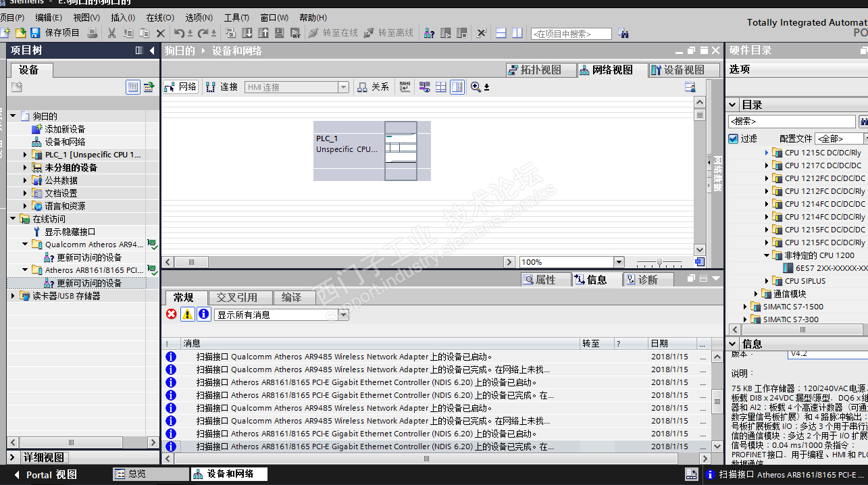Open the 交叉引用 tab

241,297
